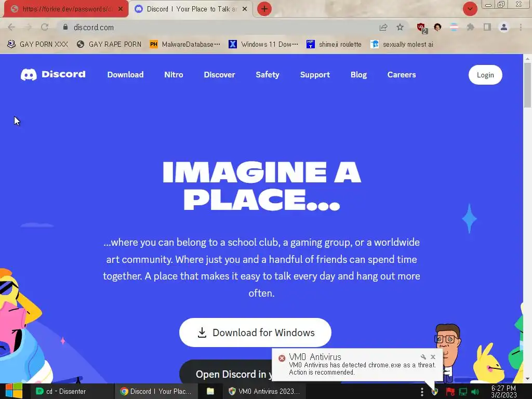Click the page vertical scrollbar thumb
Screen dimensions: 532x399
(x=527, y=85)
